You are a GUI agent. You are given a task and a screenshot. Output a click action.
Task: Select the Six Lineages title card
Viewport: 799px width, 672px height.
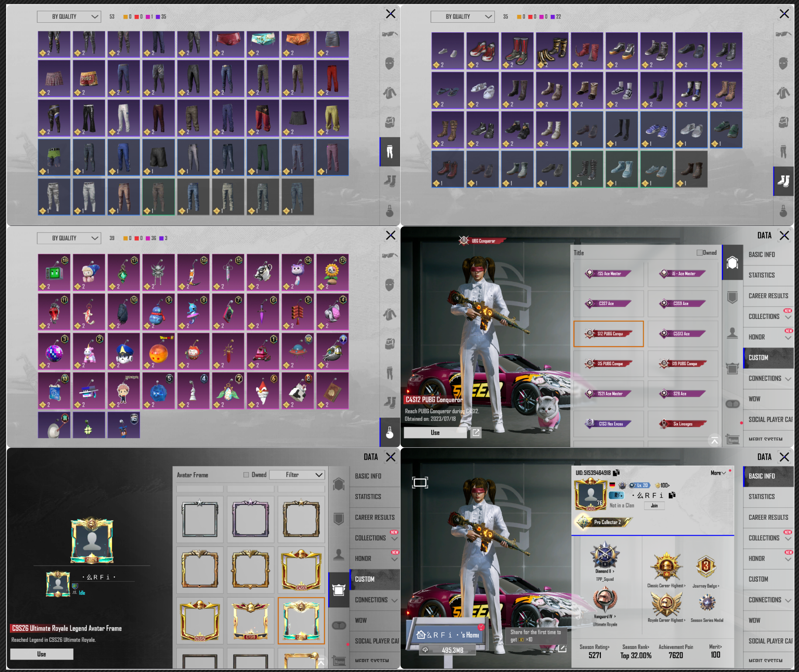(x=683, y=424)
